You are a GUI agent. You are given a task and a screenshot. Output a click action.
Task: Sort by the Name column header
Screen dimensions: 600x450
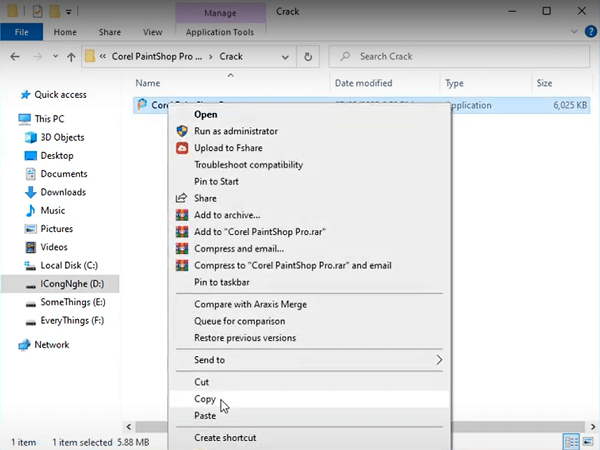coord(148,83)
